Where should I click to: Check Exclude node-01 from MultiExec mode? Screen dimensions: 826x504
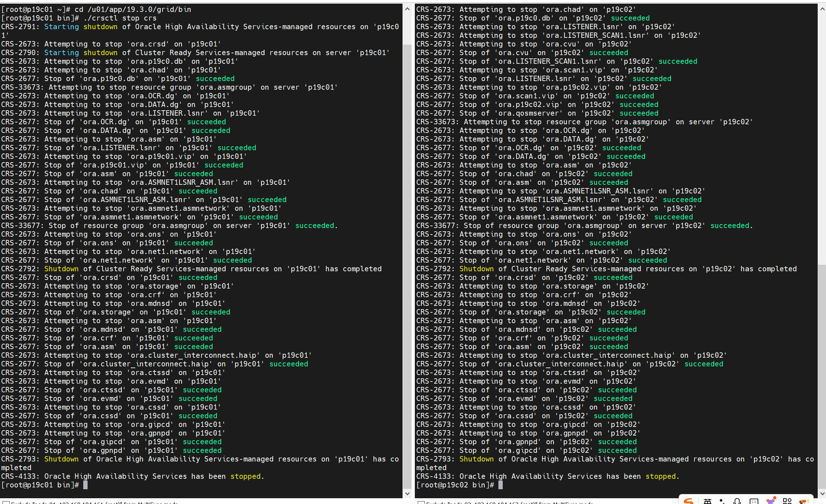pos(6,503)
